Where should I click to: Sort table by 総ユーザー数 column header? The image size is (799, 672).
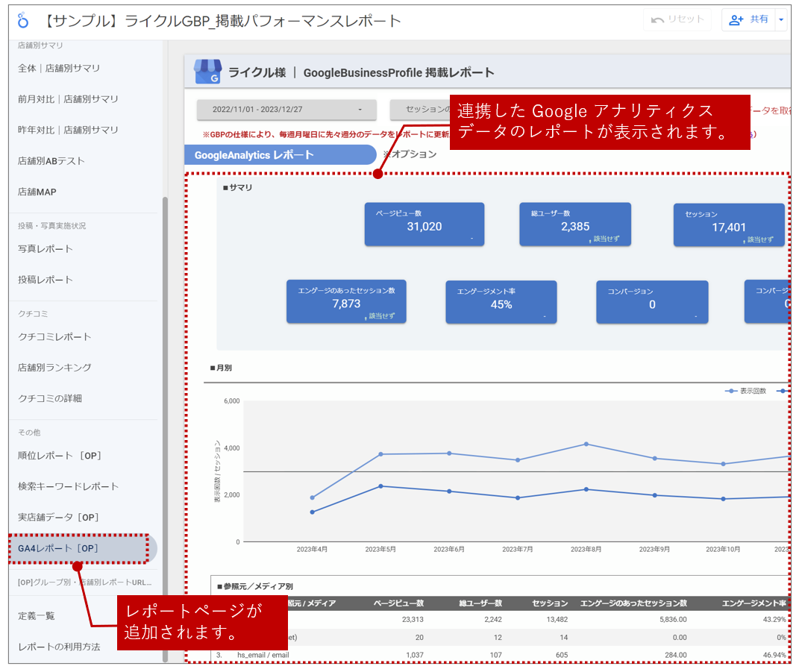click(480, 603)
